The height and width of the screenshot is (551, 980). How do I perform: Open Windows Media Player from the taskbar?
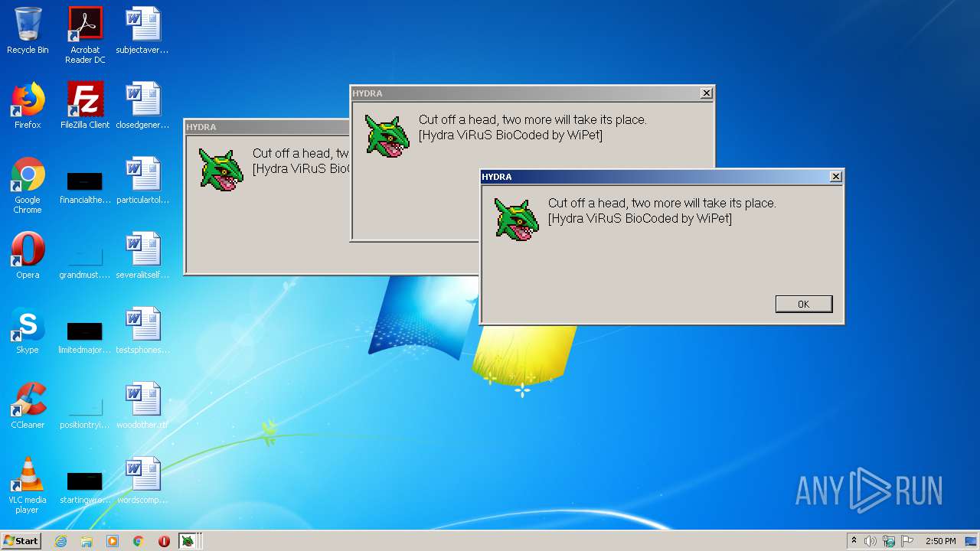[113, 541]
